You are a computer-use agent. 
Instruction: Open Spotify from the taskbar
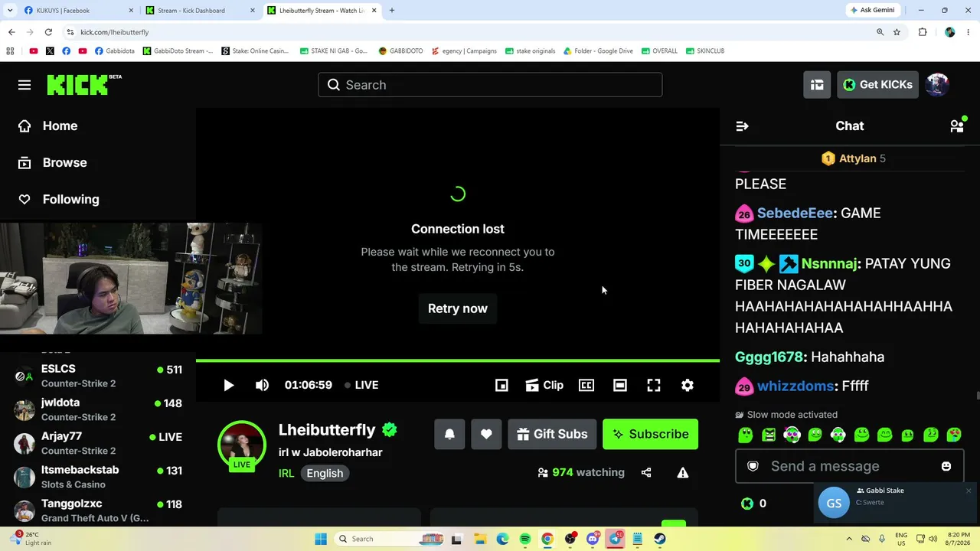[525, 539]
